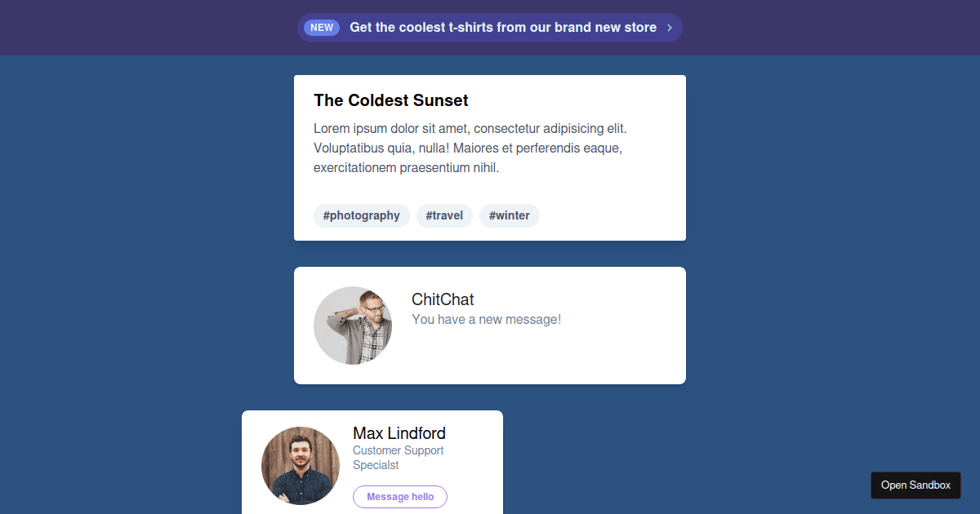Select the #photography tag

[362, 215]
